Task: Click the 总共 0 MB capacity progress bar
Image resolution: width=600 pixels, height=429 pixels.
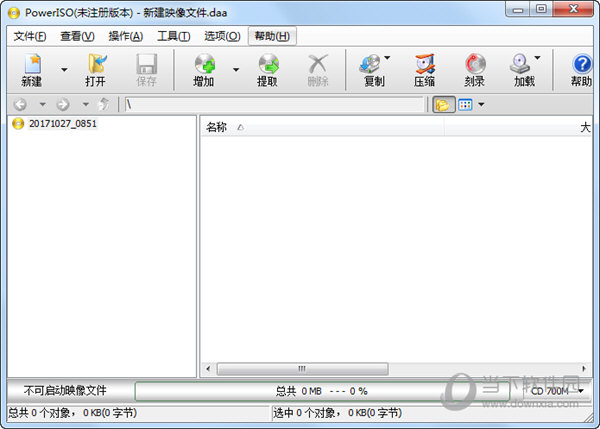Action: point(322,391)
